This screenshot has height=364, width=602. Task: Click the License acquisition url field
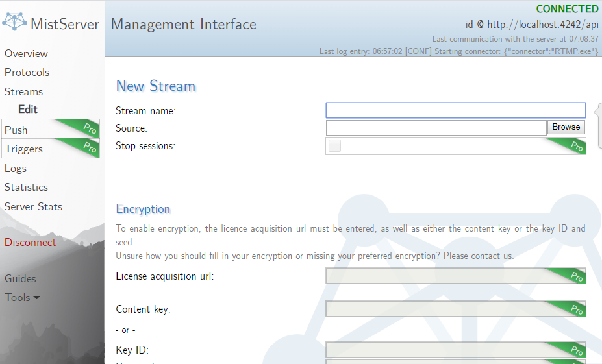point(456,276)
